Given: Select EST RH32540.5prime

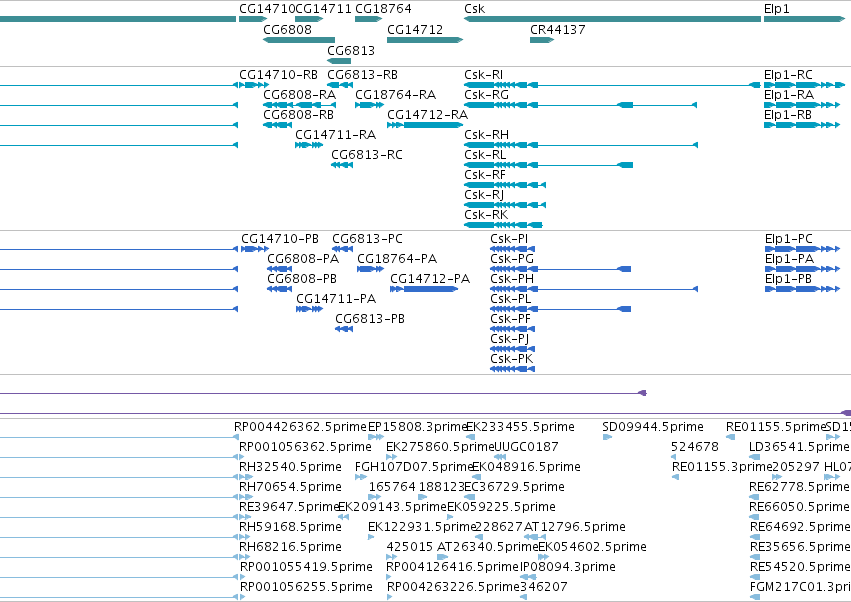Looking at the screenshot, I should click(290, 467).
